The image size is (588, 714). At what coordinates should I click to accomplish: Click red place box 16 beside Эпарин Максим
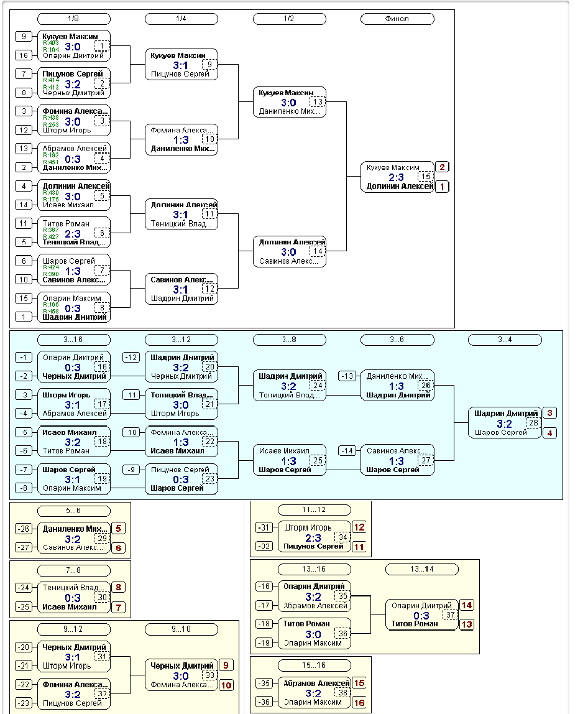[359, 703]
